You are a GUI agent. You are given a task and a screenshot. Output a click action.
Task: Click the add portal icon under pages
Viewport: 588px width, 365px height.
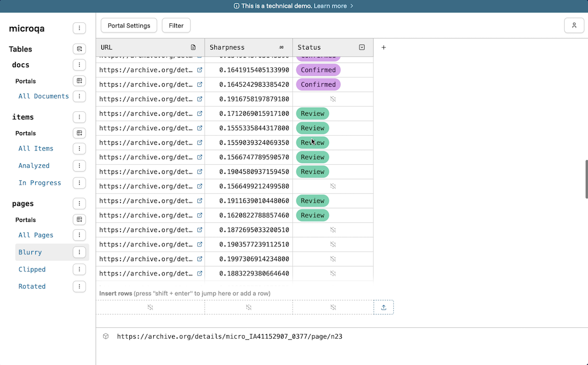(x=79, y=220)
